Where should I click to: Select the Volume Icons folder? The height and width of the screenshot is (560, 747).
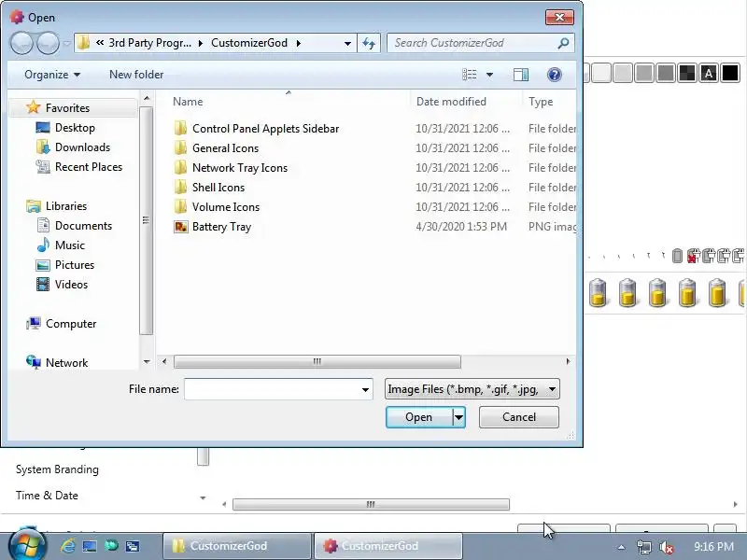click(226, 206)
